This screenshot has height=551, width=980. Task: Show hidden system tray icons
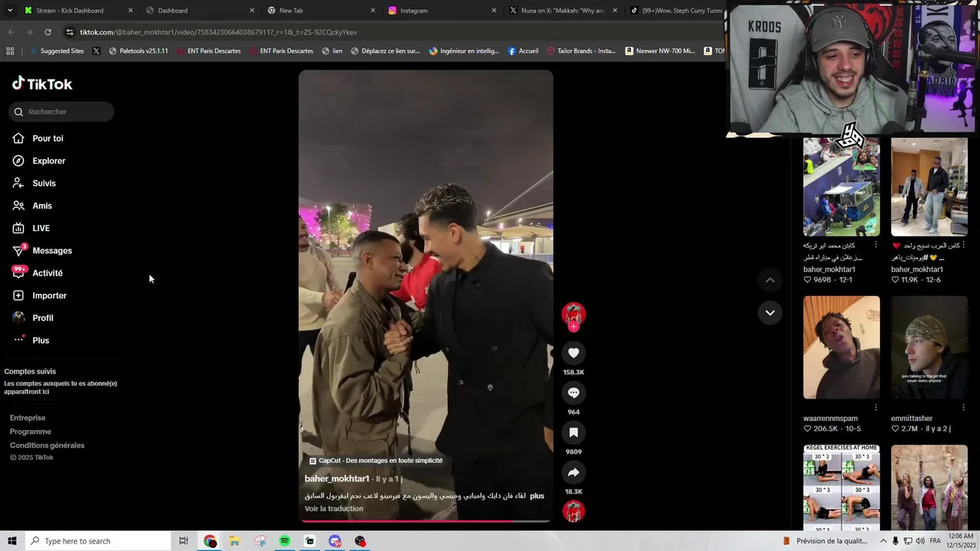pyautogui.click(x=883, y=541)
